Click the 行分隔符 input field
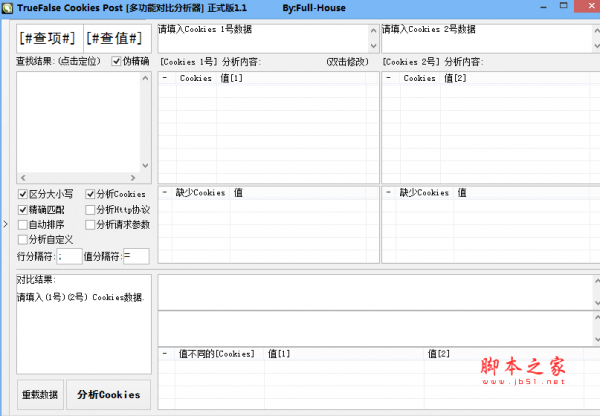This screenshot has height=416, width=600. (69, 256)
